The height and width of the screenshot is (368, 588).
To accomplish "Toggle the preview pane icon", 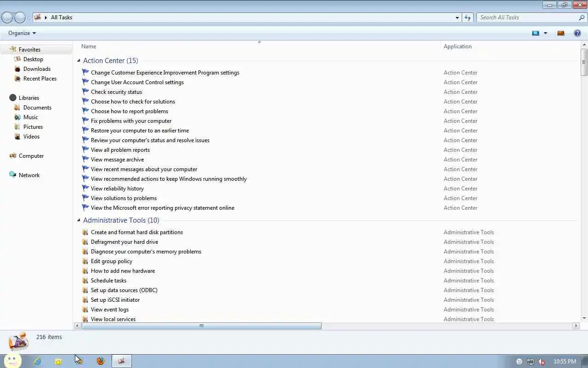I will 561,33.
